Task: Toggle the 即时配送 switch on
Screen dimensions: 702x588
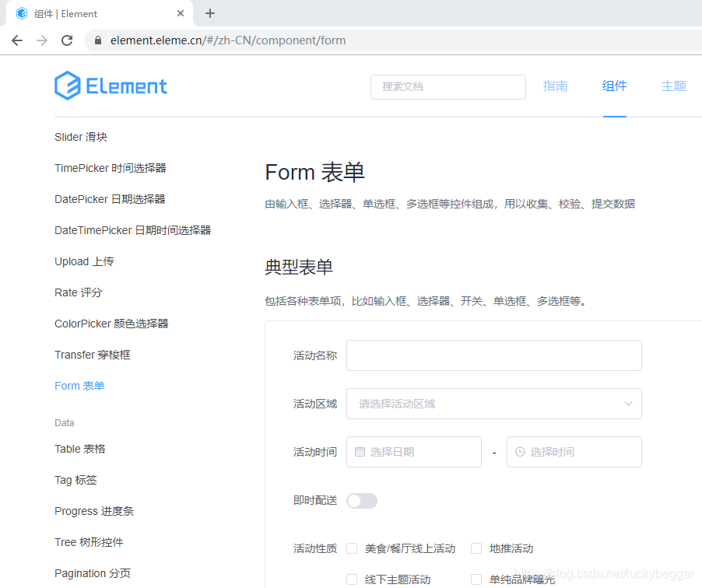Action: [x=361, y=500]
